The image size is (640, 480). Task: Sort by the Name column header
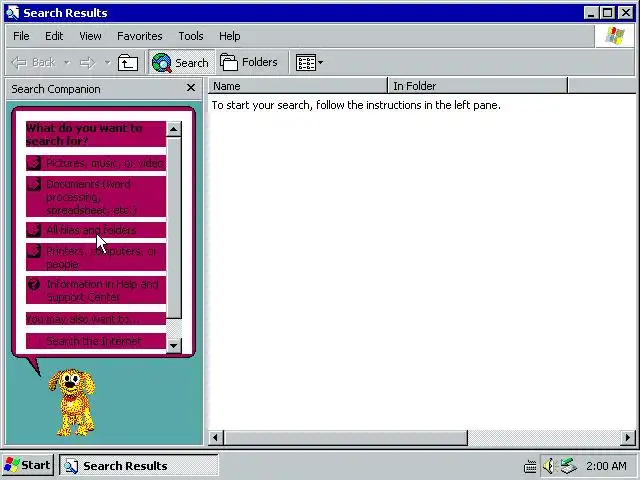[x=298, y=86]
